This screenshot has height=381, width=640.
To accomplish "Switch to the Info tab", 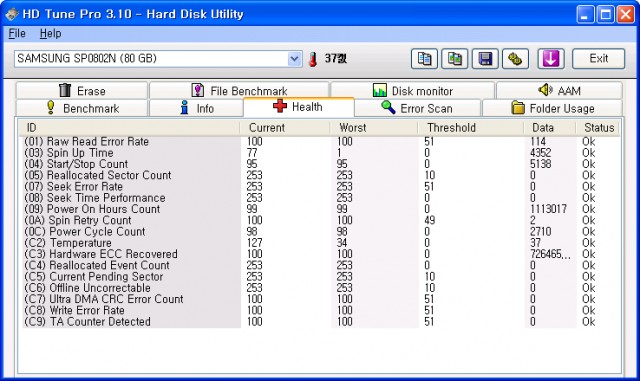I will 196,108.
